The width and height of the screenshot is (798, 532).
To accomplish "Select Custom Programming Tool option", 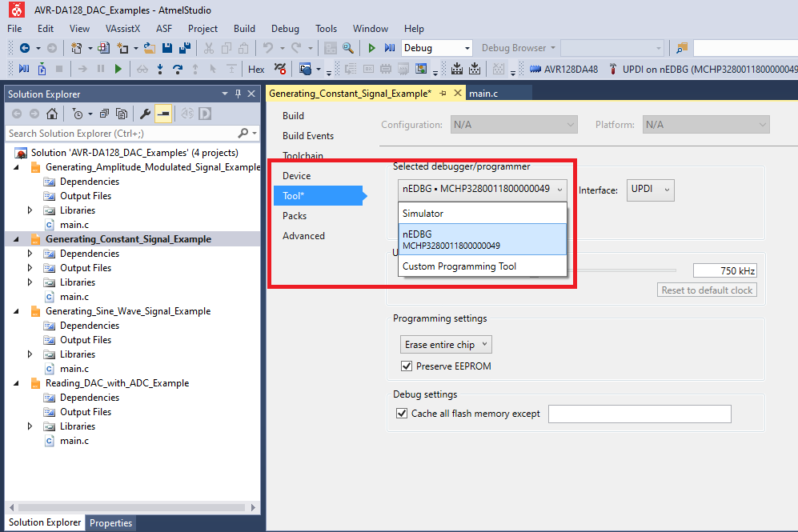I will point(483,266).
